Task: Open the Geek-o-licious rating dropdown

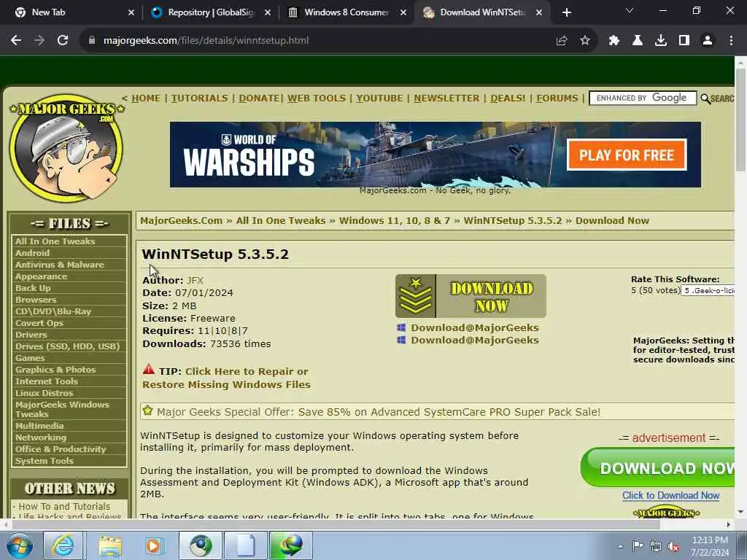Action: click(708, 290)
